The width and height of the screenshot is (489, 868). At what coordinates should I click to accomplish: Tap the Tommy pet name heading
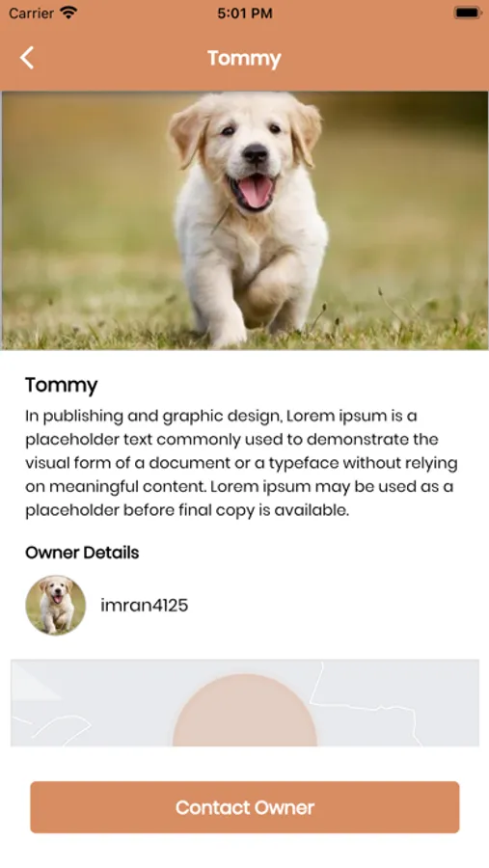[62, 385]
